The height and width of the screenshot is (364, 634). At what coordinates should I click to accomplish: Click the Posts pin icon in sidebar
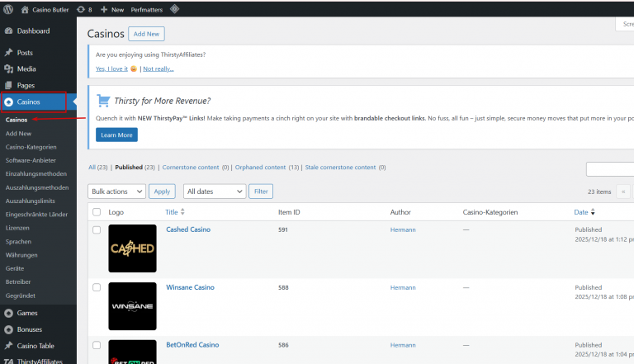click(x=8, y=53)
